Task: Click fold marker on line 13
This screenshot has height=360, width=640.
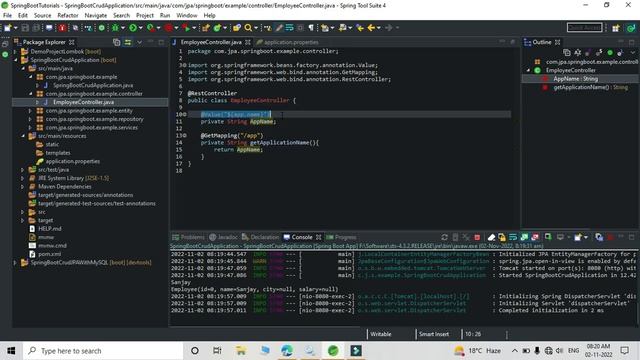Action: [x=185, y=136]
